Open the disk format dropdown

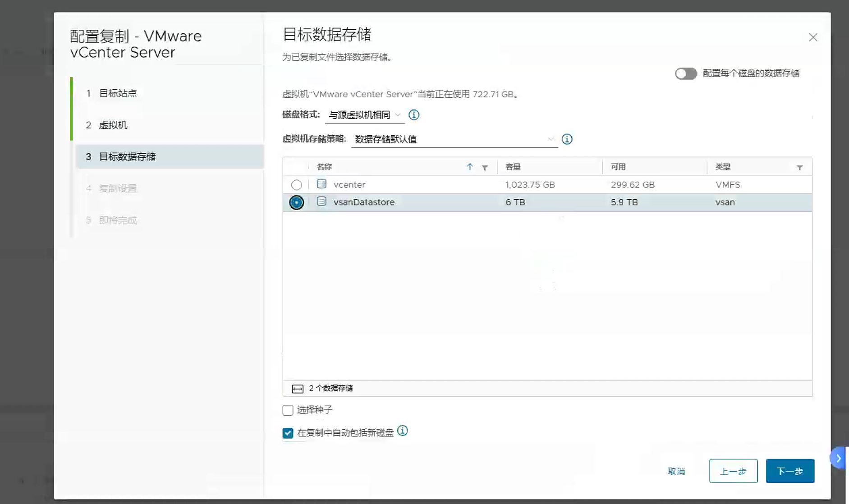[364, 115]
